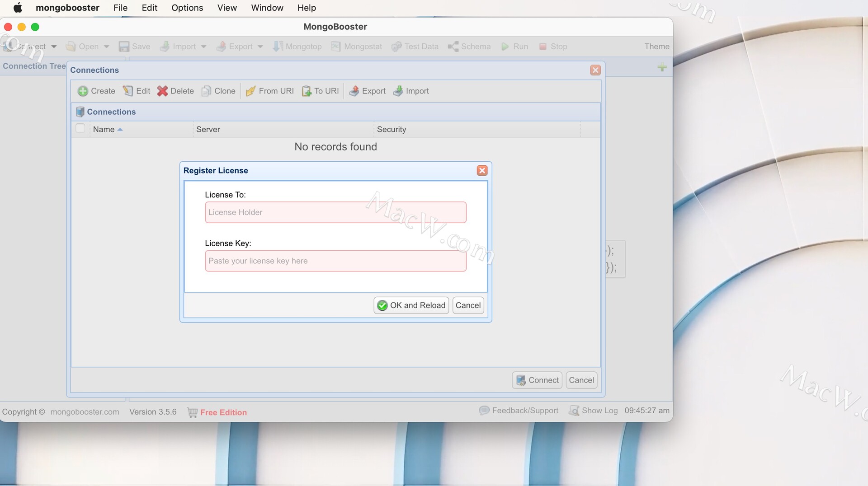Viewport: 868px width, 486px height.
Task: Open the mongobooster application menu
Action: point(67,8)
